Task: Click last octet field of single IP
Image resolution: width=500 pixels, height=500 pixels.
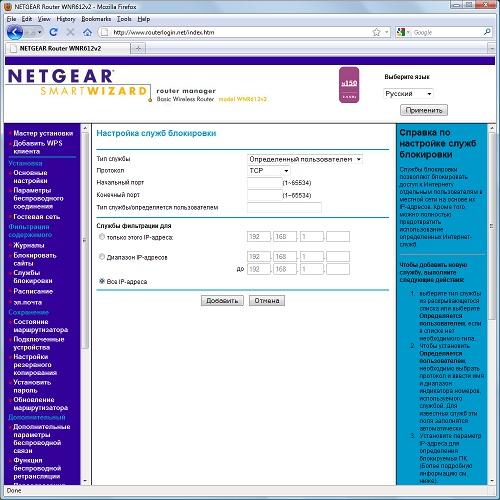Action: click(x=338, y=237)
